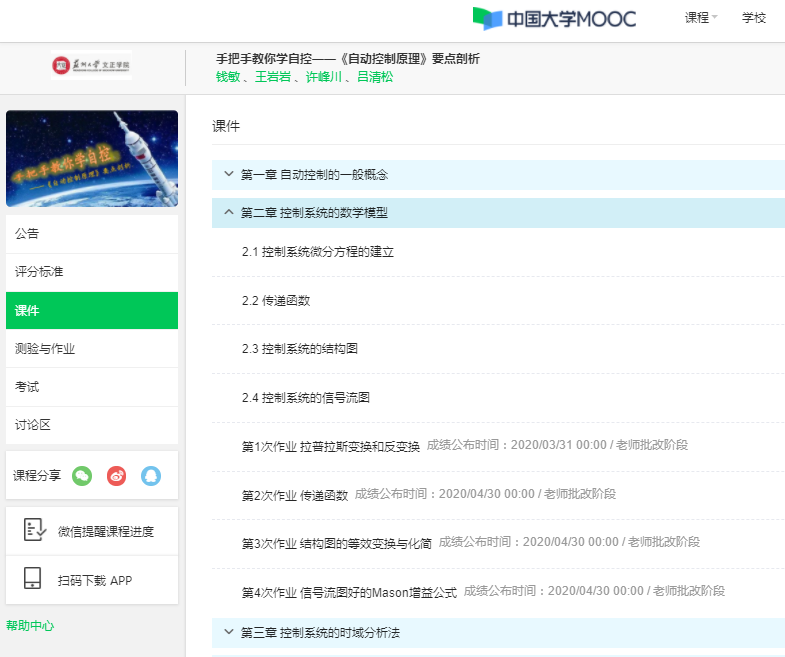
Task: Click the rocket course cover thumbnail
Action: [92, 159]
